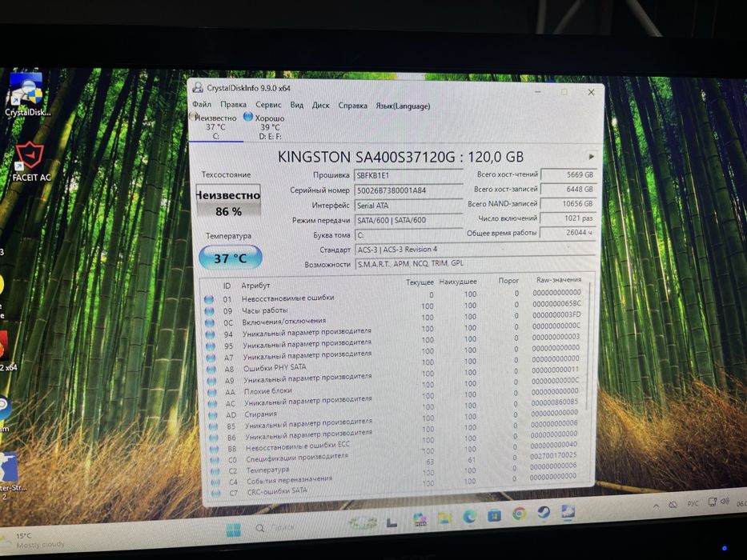Viewport: 747px width, 560px height.
Task: Click the Неизвестно 86 % health status button
Action: [228, 202]
